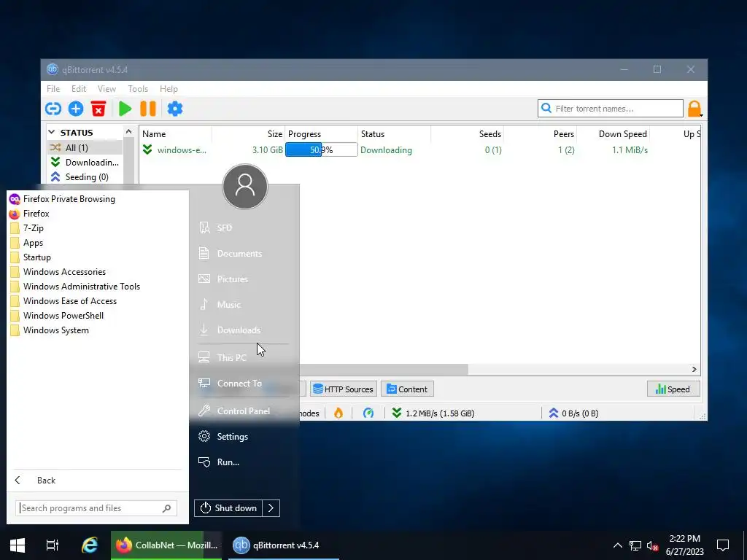Click the 50.9% progress bar
747x560 pixels.
click(x=321, y=150)
